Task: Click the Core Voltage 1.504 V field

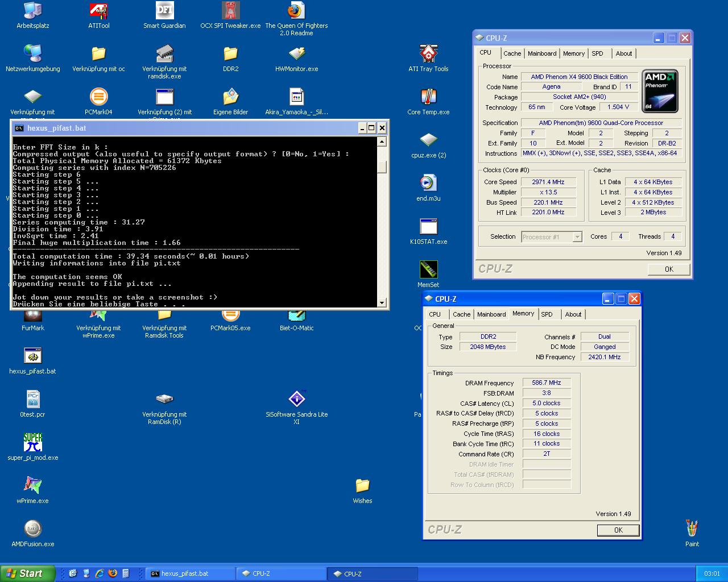Action: (619, 107)
